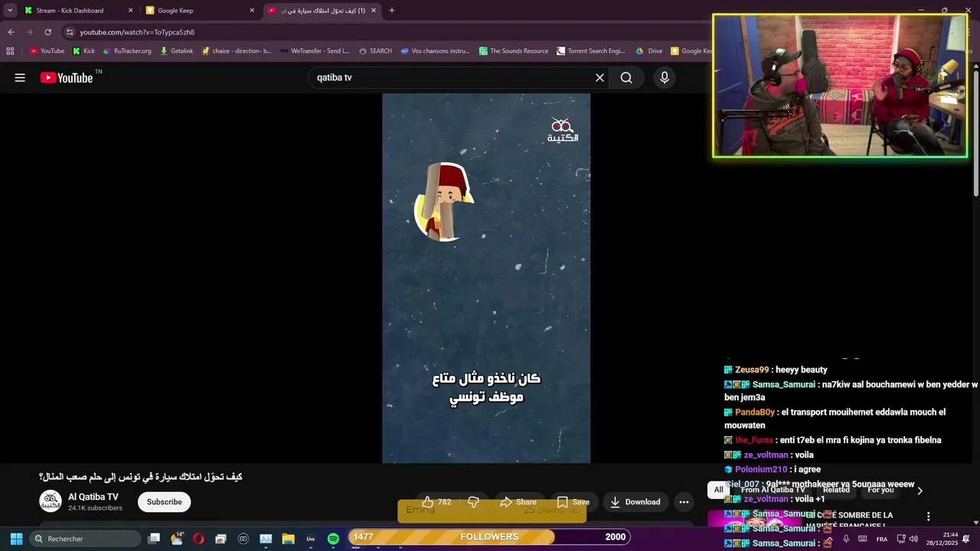Viewport: 980px width, 551px height.
Task: Open Kick bookmark
Action: (83, 51)
